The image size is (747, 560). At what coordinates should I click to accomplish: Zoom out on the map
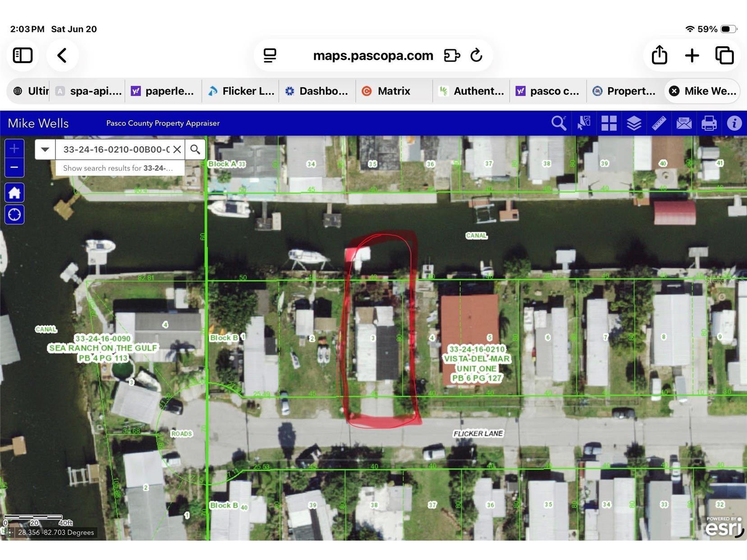(14, 167)
